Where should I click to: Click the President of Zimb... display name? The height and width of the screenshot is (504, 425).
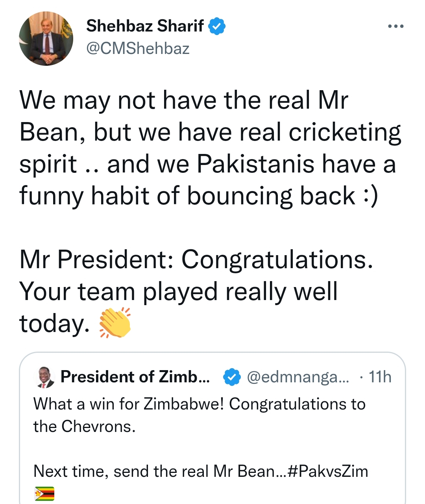coord(135,377)
